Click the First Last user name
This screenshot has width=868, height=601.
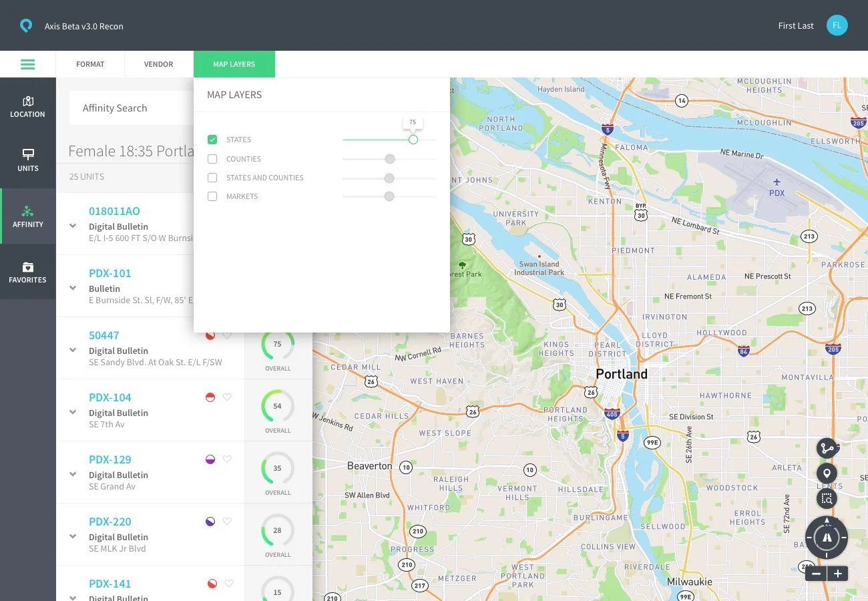click(x=796, y=26)
